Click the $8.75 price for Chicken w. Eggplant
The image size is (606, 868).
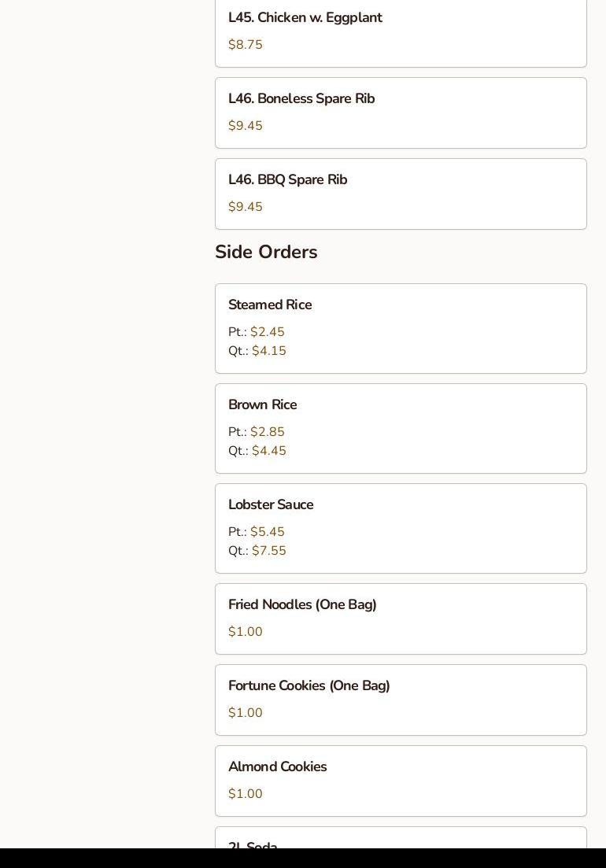click(x=246, y=45)
